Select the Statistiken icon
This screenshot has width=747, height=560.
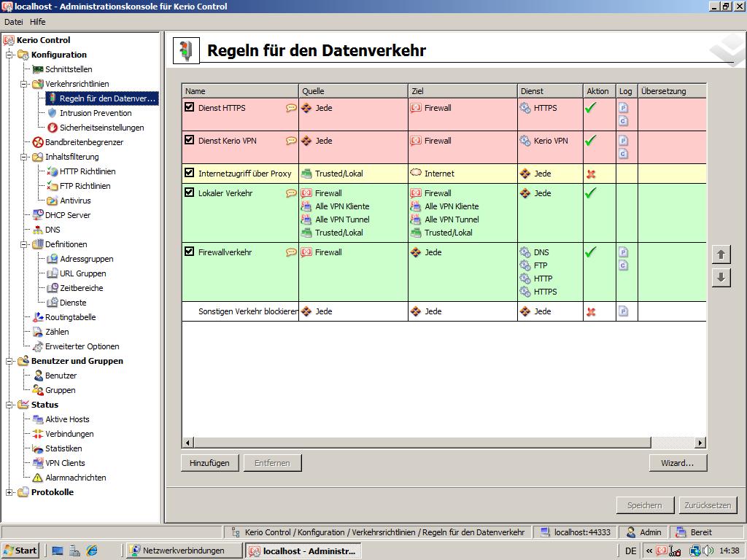[38, 448]
